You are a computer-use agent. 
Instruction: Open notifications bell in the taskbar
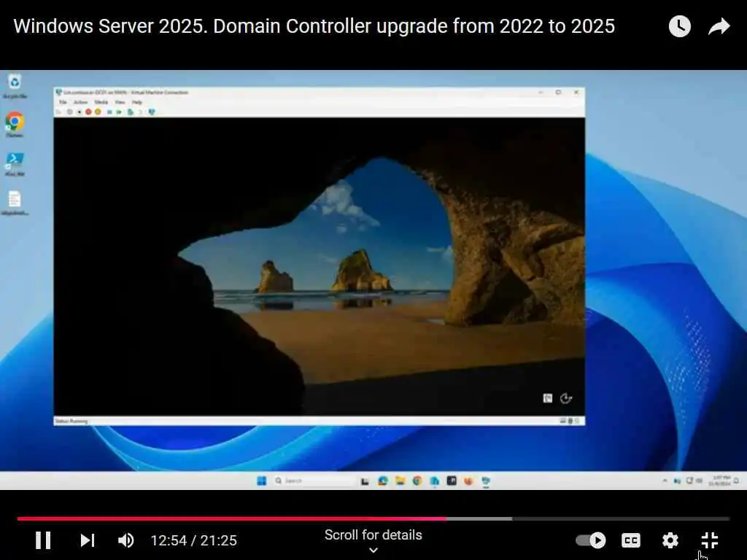tap(737, 481)
